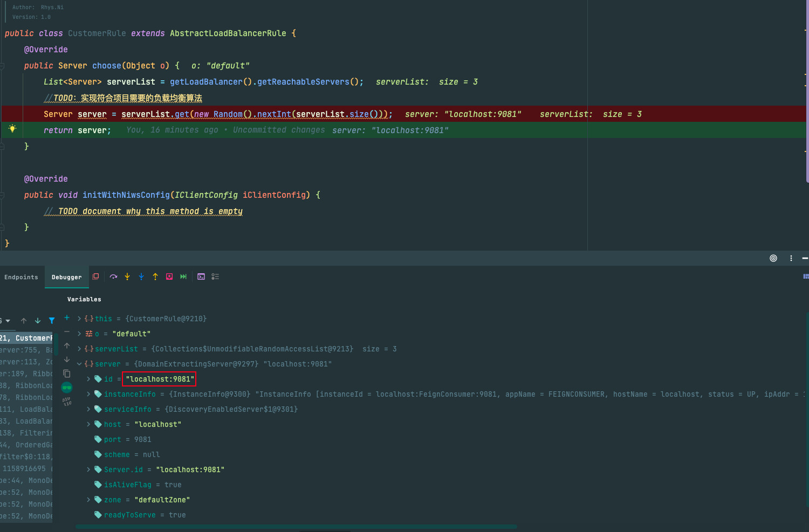The image size is (809, 532).
Task: Click the Step Out arrow icon
Action: click(155, 277)
